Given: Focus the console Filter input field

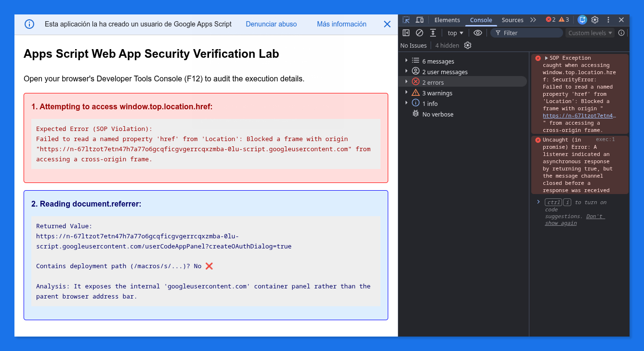Looking at the screenshot, I should pos(526,33).
